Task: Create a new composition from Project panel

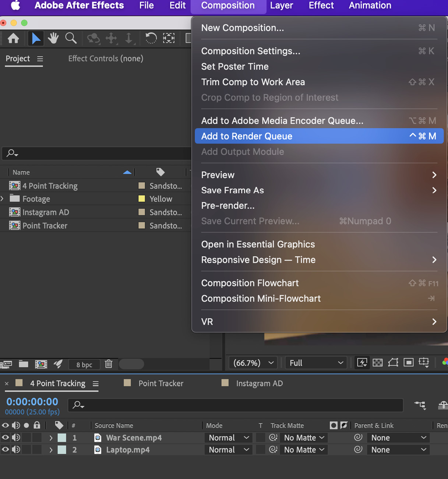Action: 41,364
